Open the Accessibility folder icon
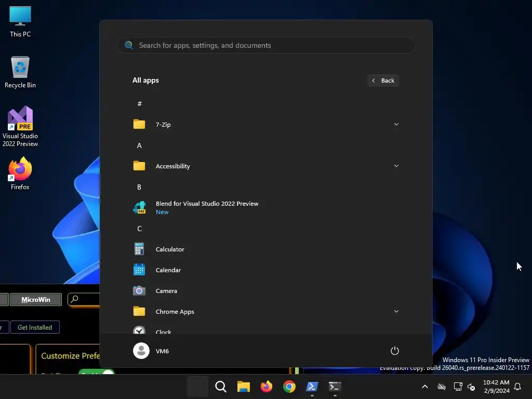 139,166
